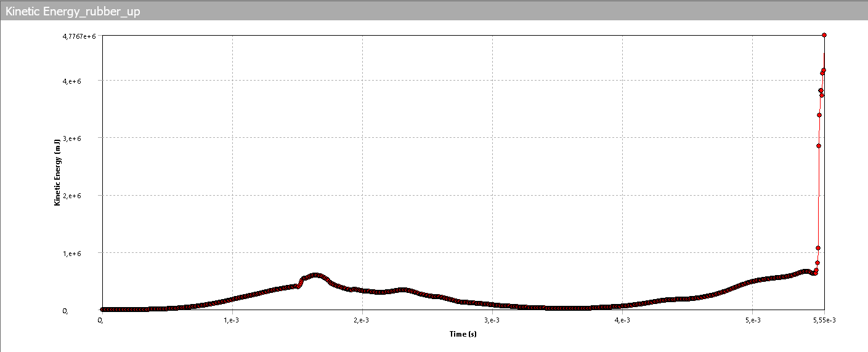Click the 5,e-3 time tick label
The height and width of the screenshot is (352, 868).
(752, 321)
